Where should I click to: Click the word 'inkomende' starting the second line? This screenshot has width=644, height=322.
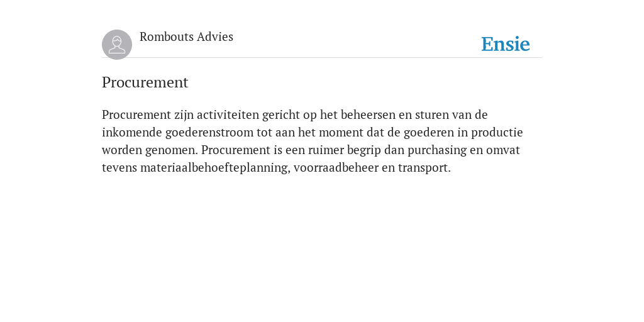[132, 133]
